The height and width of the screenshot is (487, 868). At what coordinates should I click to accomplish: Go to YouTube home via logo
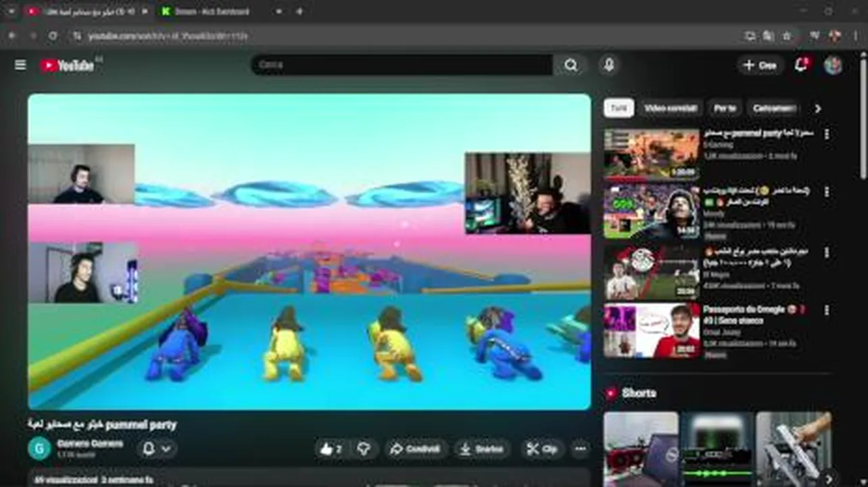tap(67, 65)
